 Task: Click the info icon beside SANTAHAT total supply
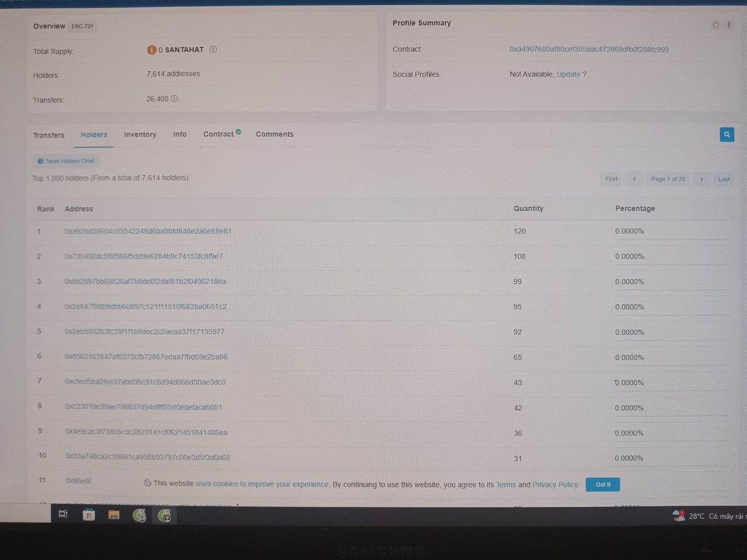[213, 49]
